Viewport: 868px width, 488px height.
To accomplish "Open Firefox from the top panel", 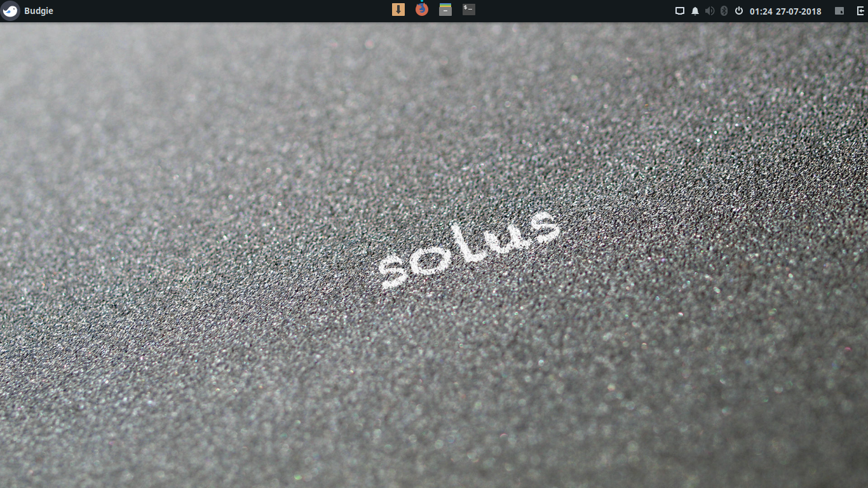I will click(x=422, y=10).
